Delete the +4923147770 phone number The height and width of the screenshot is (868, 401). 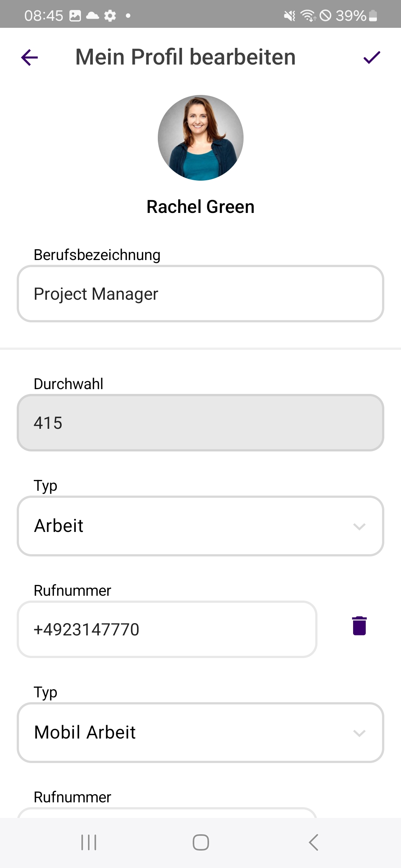[359, 626]
